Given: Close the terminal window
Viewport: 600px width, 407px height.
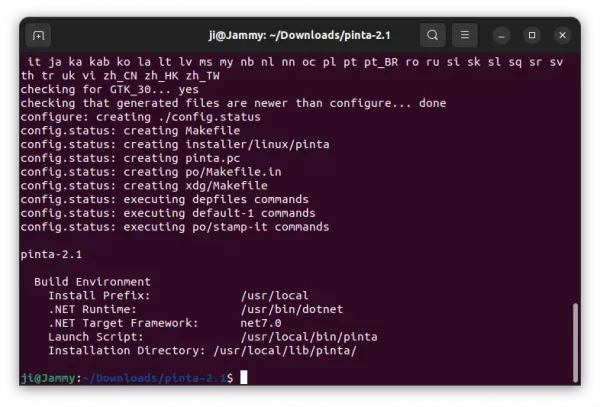Looking at the screenshot, I should coord(562,35).
